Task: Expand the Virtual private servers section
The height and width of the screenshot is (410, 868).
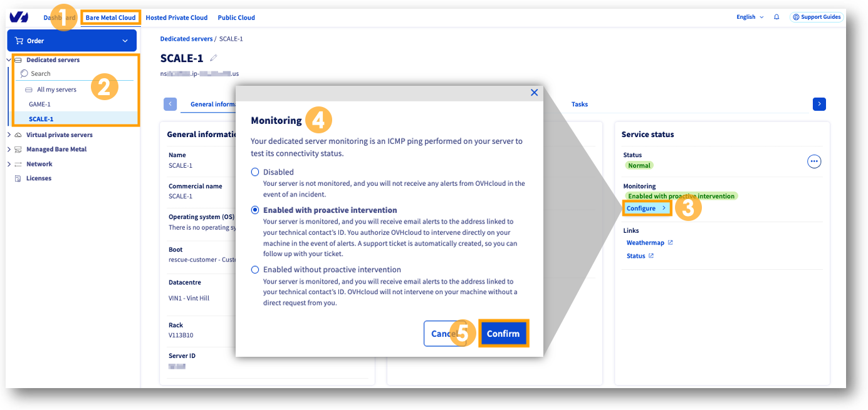Action: (x=9, y=135)
